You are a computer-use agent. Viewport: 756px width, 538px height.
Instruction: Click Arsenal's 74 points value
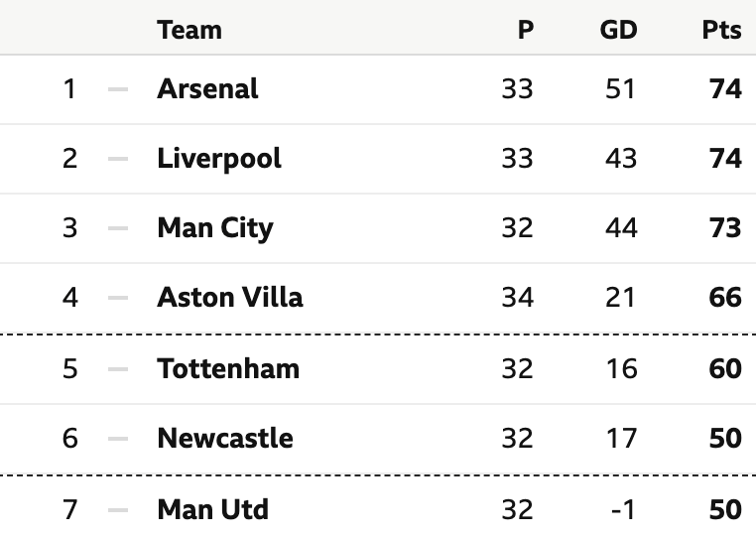coord(725,89)
